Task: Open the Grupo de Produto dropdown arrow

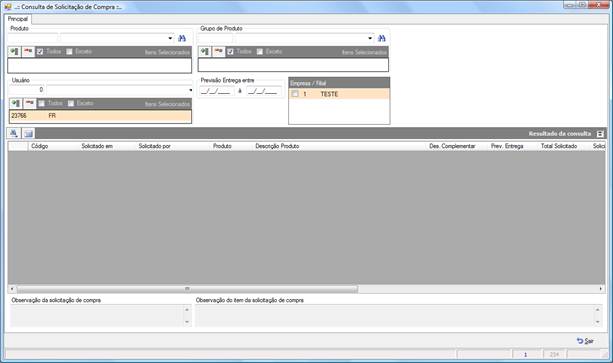Action: (370, 38)
